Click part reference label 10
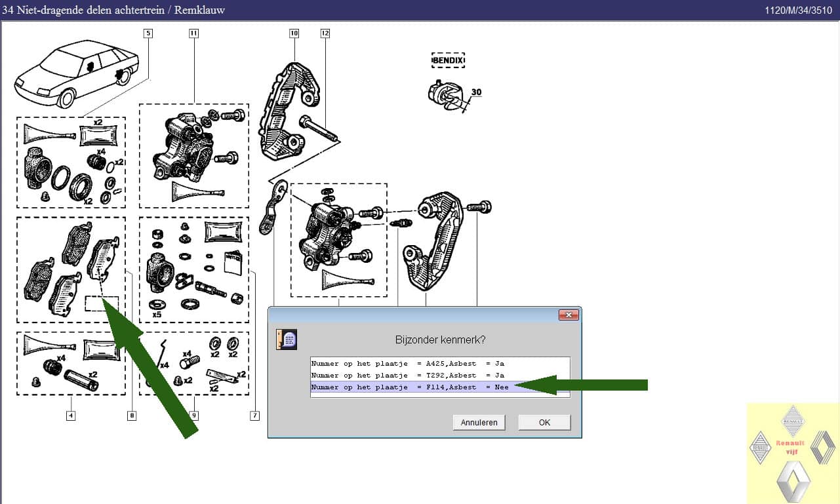Viewport: 840px width, 504px height. (x=294, y=33)
